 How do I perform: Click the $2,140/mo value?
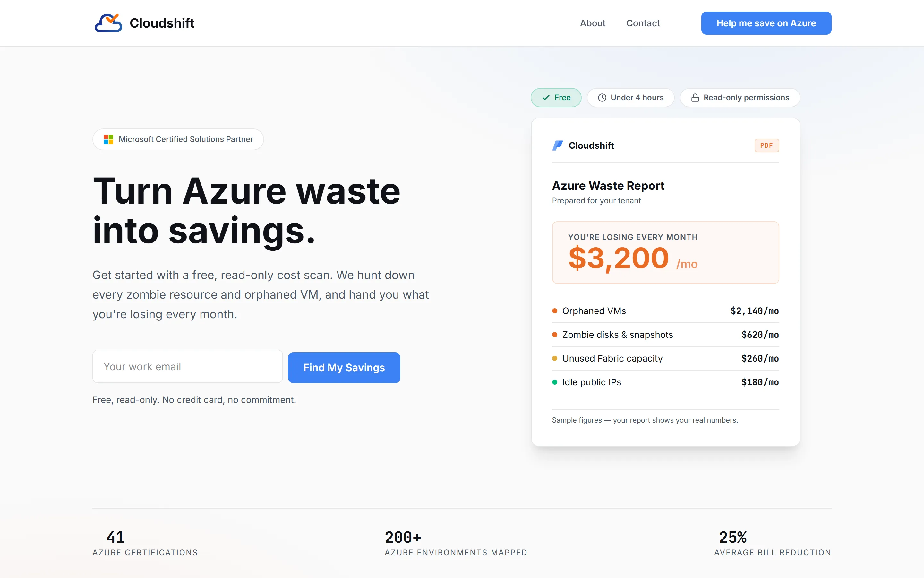pyautogui.click(x=755, y=311)
